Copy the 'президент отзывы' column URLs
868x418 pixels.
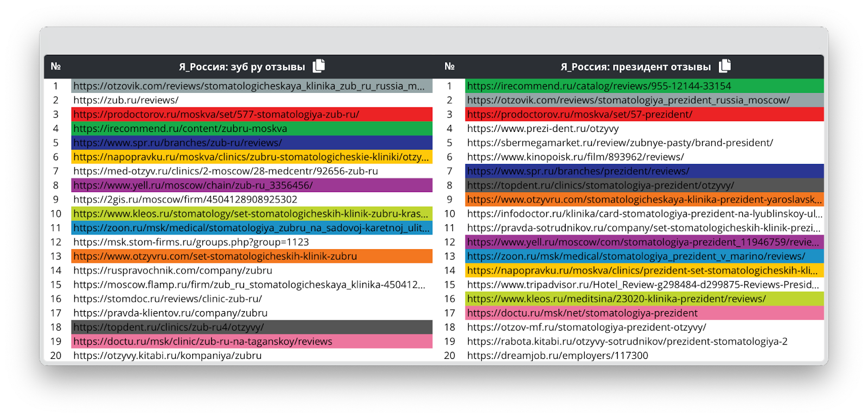pos(725,66)
